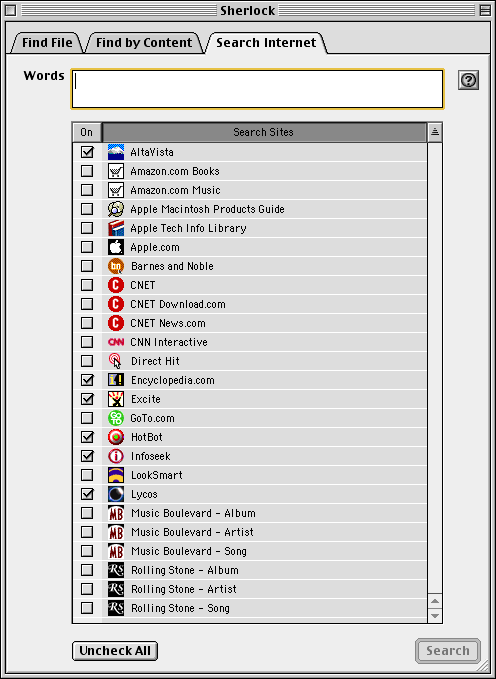Click the Lycos icon

116,494
